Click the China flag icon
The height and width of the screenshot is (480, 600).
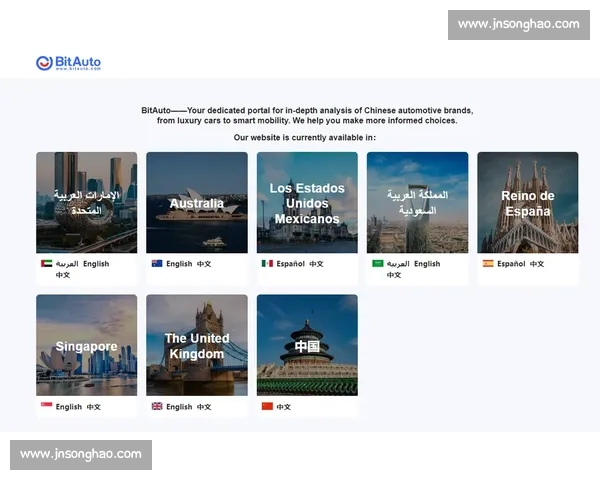click(267, 407)
